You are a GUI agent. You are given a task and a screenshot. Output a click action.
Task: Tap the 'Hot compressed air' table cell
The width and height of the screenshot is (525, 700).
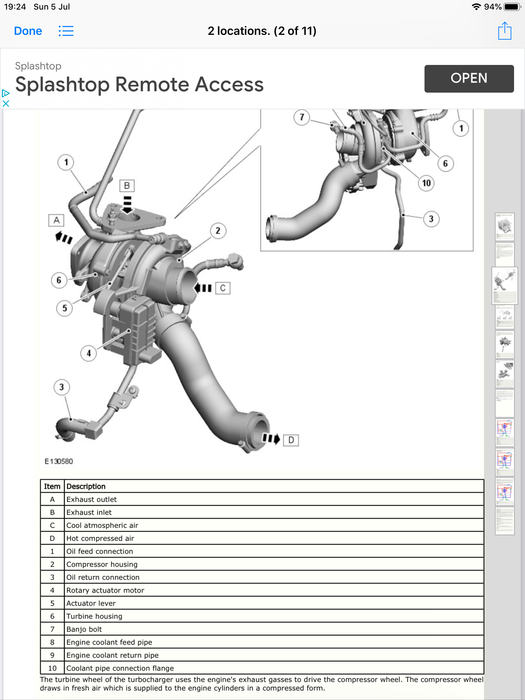[274, 538]
